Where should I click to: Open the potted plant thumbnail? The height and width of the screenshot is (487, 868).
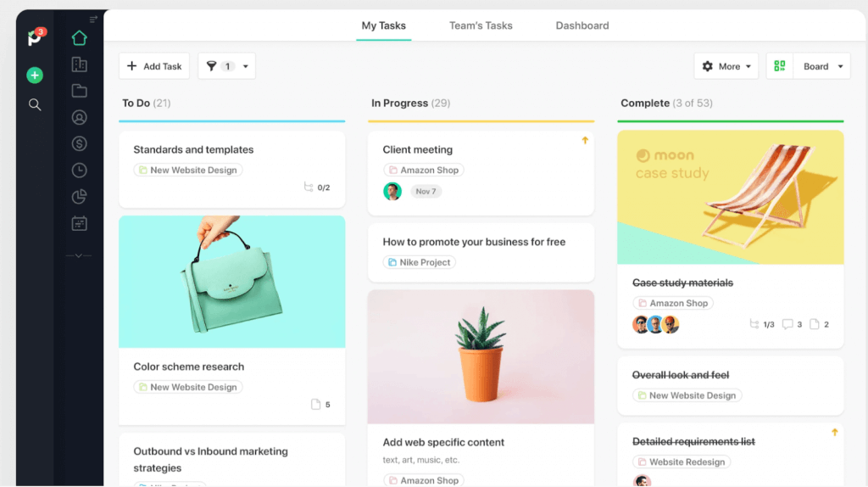[x=481, y=357]
